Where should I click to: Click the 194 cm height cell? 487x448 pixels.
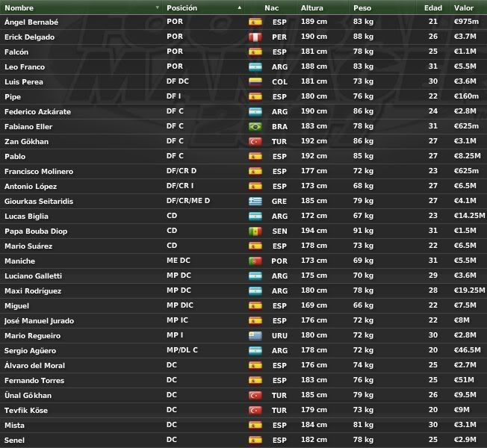coord(314,231)
